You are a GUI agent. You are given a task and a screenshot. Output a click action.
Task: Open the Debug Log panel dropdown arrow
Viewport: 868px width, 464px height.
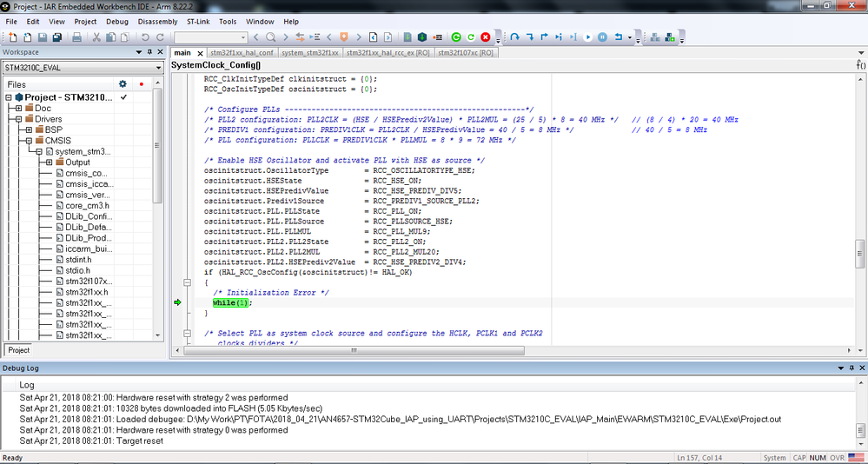(842, 368)
